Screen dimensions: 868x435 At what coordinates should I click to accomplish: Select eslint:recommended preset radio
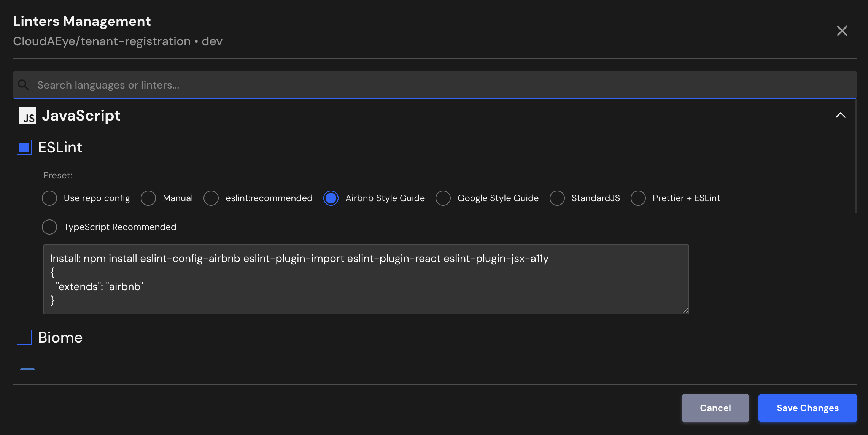pyautogui.click(x=211, y=198)
